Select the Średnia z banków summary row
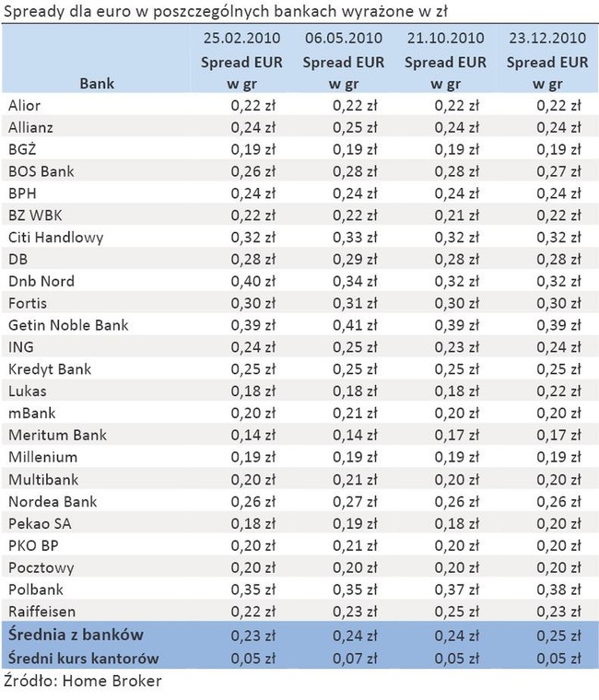599x700 pixels. pyautogui.click(x=299, y=635)
